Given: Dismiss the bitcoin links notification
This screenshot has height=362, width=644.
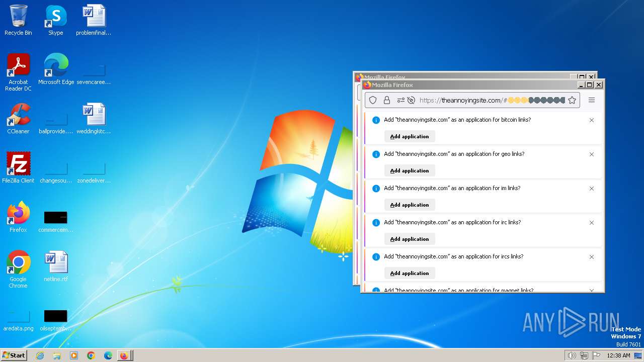Looking at the screenshot, I should (x=592, y=120).
